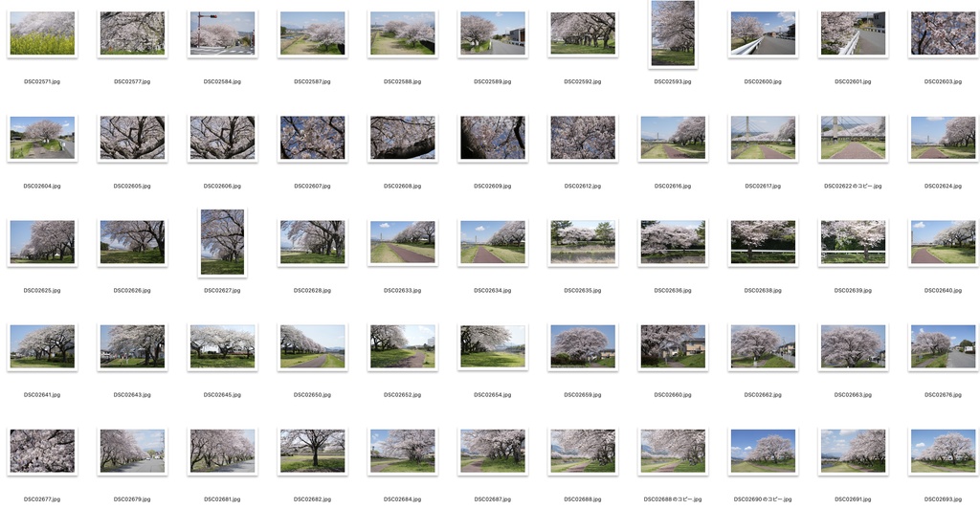Select the DSC02616.jpg file name

[673, 187]
